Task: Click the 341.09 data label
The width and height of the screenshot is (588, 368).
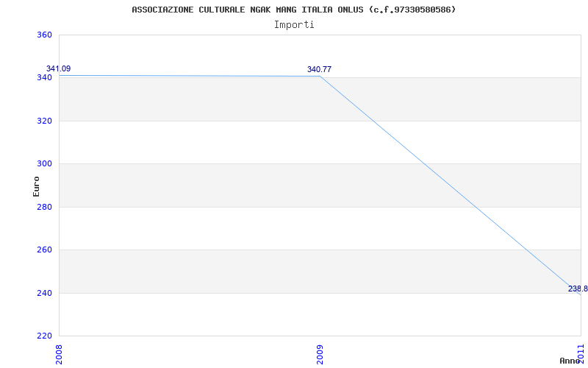Action: point(59,68)
